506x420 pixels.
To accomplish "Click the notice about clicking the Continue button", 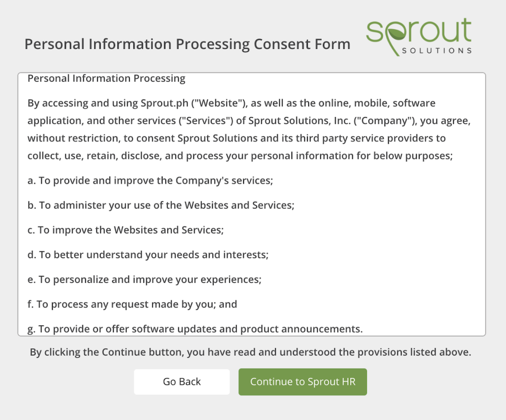I will tap(250, 352).
